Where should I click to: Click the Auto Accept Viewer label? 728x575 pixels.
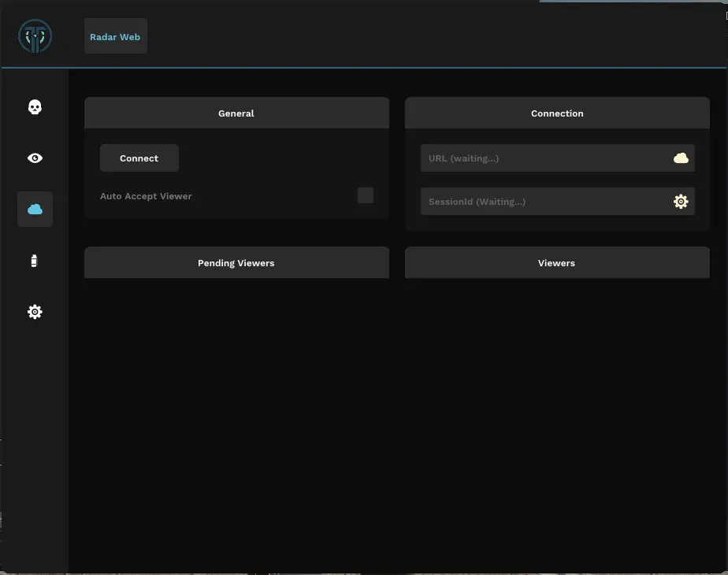(146, 196)
